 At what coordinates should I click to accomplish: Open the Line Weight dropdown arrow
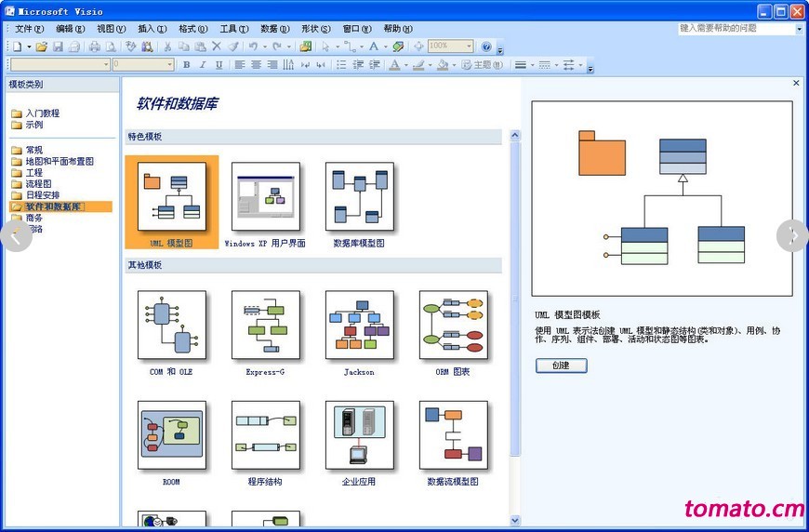532,65
